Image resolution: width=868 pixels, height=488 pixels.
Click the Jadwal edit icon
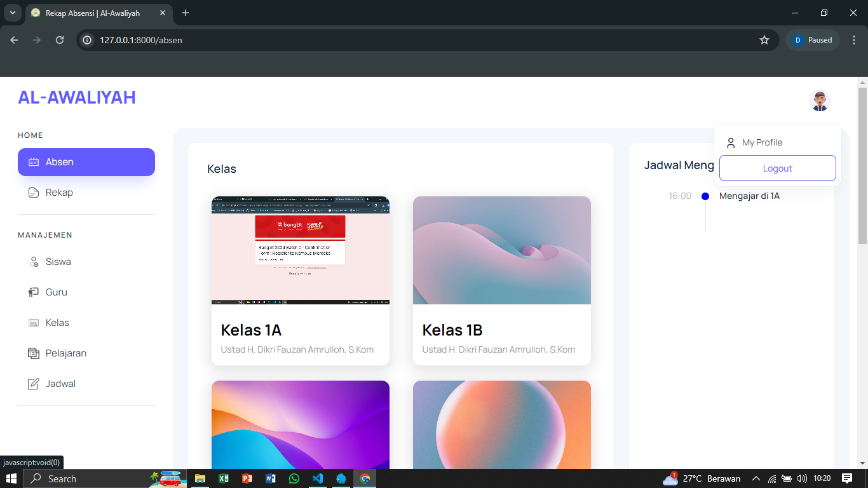coord(34,384)
